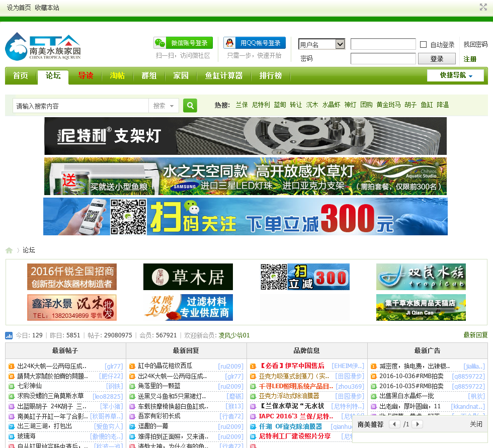Screen dimensions: 493x448
Task: Click the home icon in breadcrumb
Action: point(9,250)
